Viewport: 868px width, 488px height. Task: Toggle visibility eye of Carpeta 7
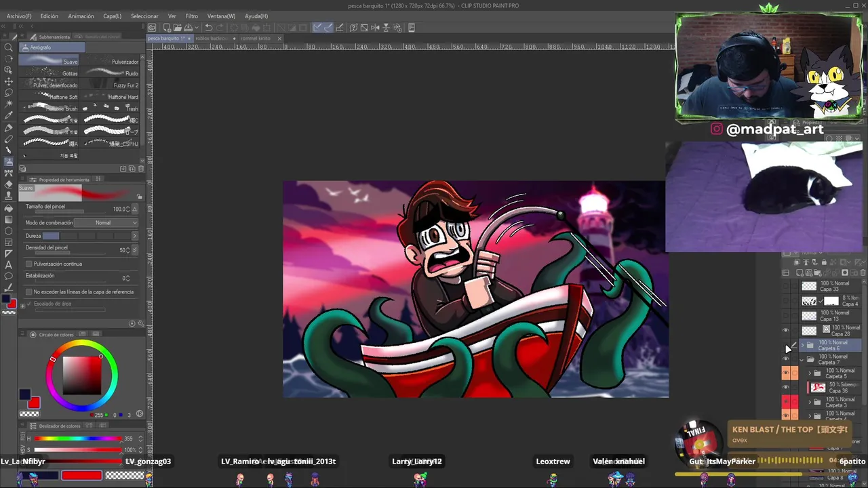click(786, 359)
